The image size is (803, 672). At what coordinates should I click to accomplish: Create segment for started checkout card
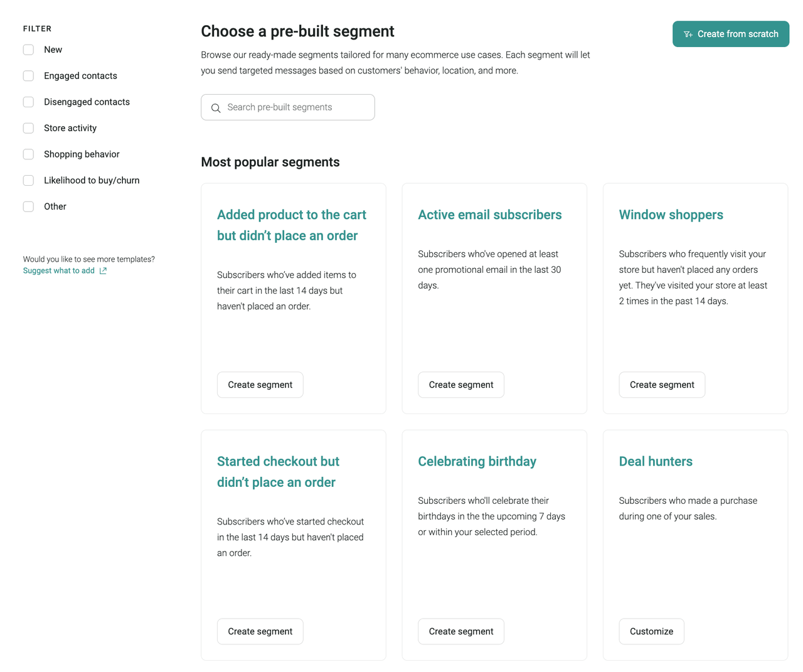[260, 631]
